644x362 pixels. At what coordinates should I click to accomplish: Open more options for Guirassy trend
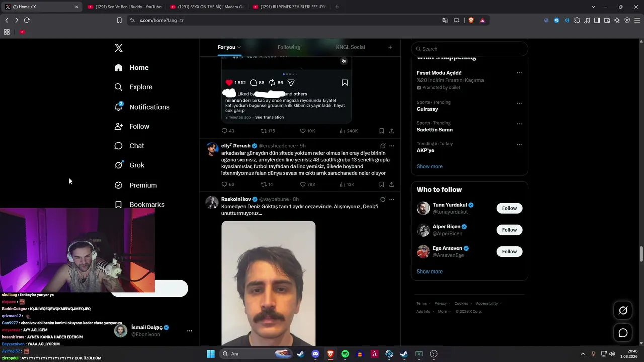(519, 103)
